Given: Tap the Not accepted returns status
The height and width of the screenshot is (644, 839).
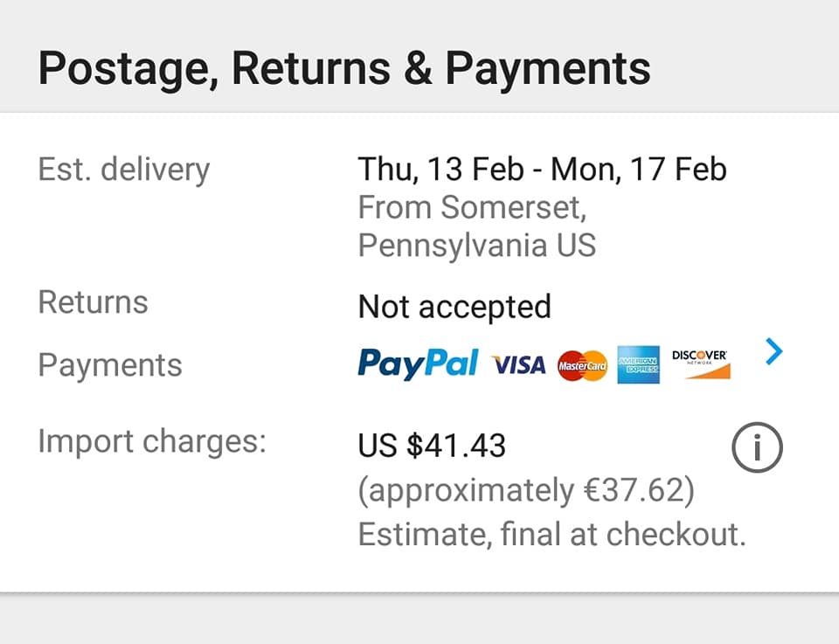Looking at the screenshot, I should [454, 307].
